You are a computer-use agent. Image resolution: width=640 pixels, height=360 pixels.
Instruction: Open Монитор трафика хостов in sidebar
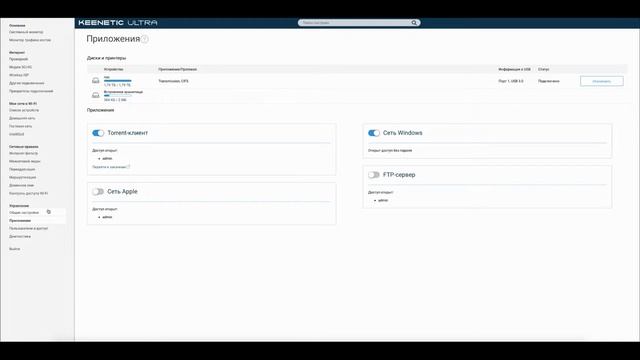pyautogui.click(x=30, y=40)
